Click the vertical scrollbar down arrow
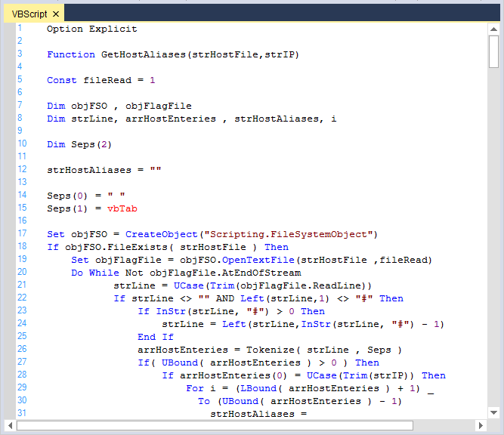This screenshot has height=435, width=504. (493, 412)
